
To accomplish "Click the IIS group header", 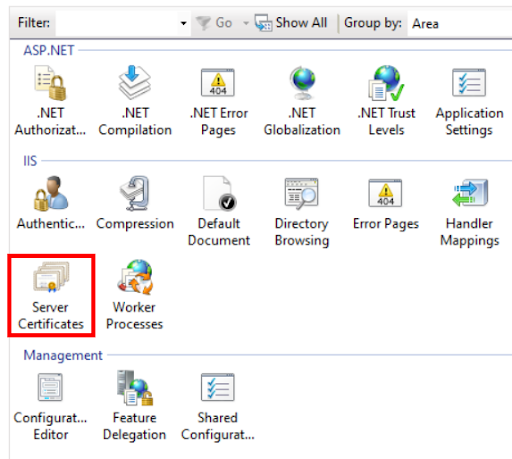I will [x=30, y=161].
